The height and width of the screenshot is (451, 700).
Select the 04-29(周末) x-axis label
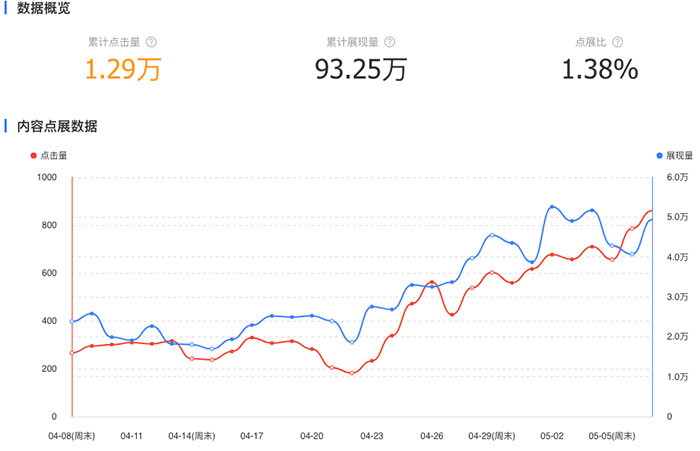(x=492, y=436)
